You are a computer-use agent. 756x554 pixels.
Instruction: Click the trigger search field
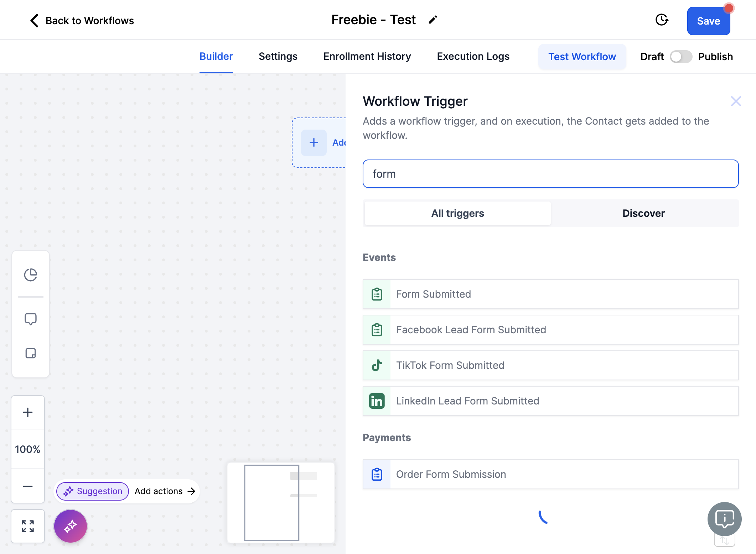[550, 174]
